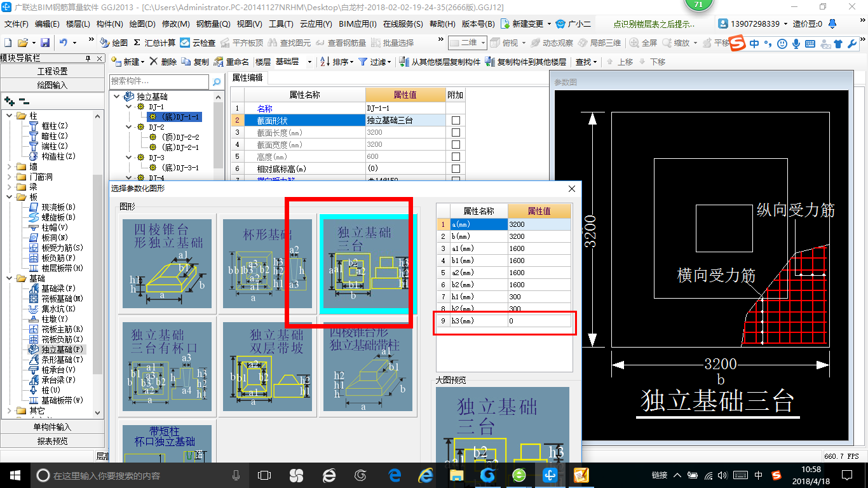868x488 pixels.
Task: Click 复制构件到其他楼层 button
Action: click(x=526, y=62)
